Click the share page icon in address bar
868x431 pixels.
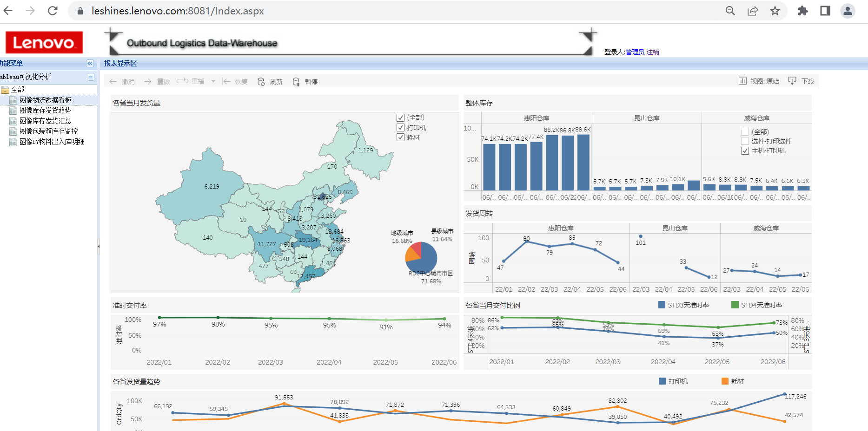[x=752, y=11]
